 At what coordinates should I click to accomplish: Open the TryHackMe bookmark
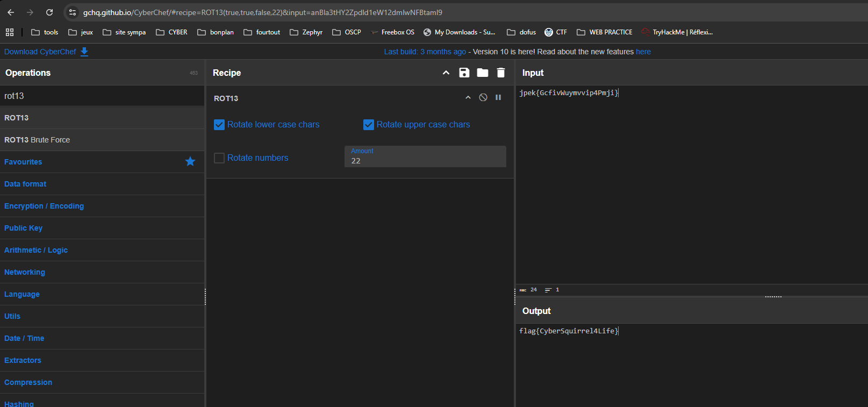pyautogui.click(x=677, y=32)
